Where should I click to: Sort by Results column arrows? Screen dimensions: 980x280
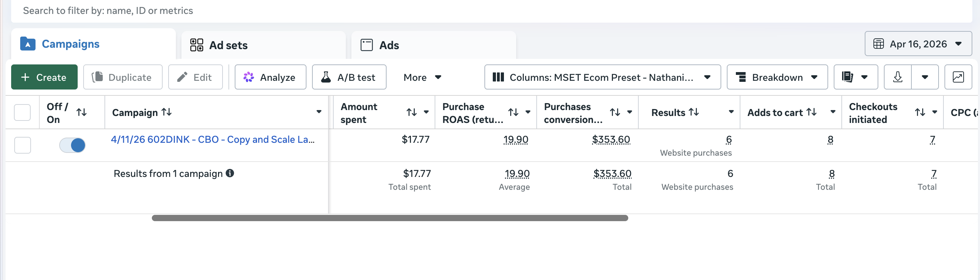[694, 112]
